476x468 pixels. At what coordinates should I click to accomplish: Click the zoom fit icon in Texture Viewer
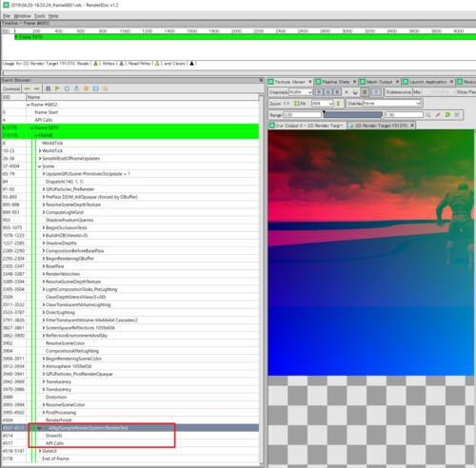click(300, 104)
